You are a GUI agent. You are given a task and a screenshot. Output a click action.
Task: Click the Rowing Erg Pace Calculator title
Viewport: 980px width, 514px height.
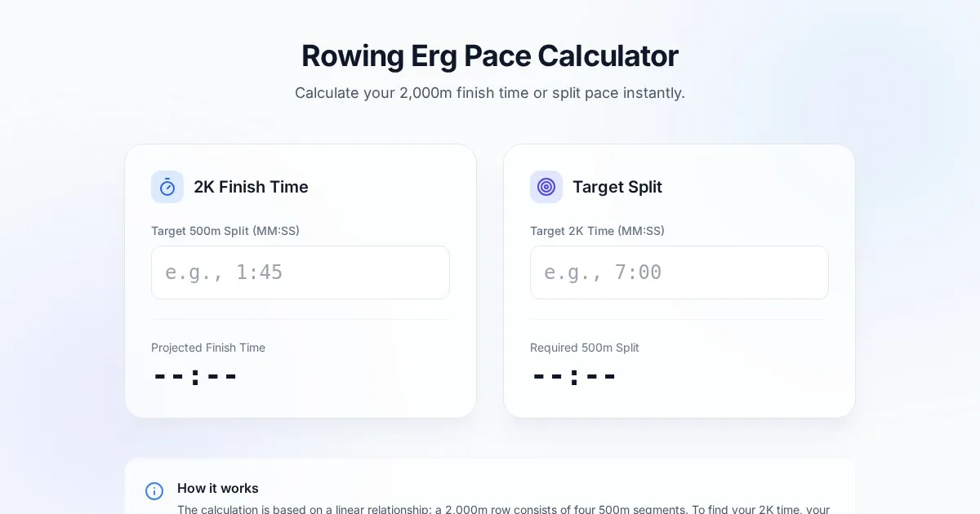click(490, 56)
